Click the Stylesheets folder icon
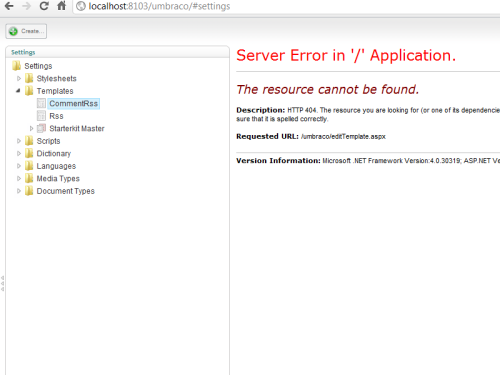The image size is (500, 375). coord(29,78)
